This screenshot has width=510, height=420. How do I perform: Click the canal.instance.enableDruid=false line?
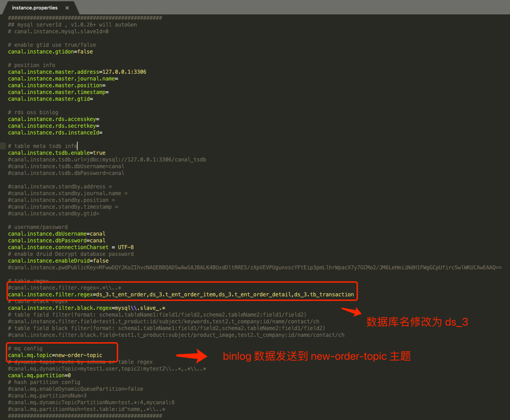[58, 261]
